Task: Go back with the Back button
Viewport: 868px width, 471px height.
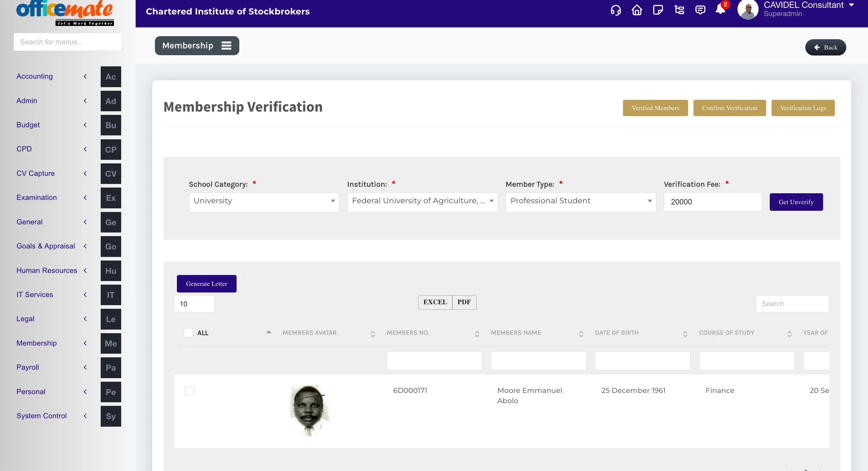Action: [826, 48]
